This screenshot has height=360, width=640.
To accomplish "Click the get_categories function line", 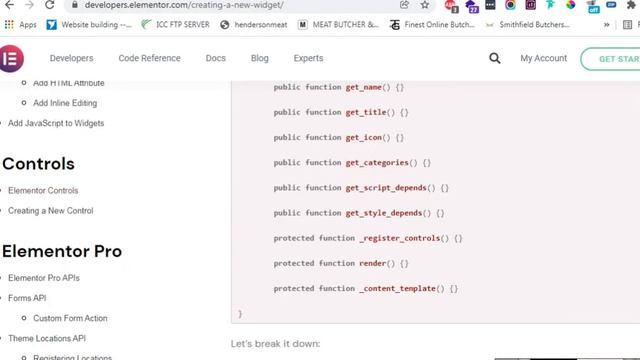I will point(352,162).
